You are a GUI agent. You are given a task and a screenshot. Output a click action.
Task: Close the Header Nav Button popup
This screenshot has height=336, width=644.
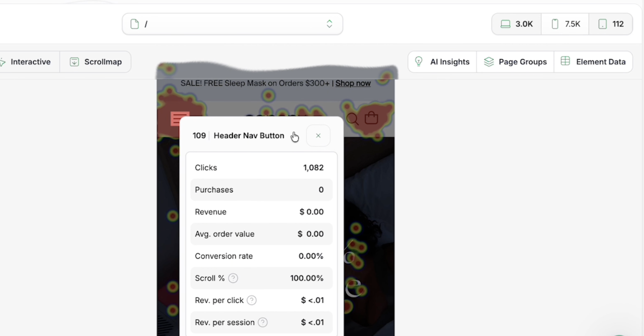click(x=318, y=135)
